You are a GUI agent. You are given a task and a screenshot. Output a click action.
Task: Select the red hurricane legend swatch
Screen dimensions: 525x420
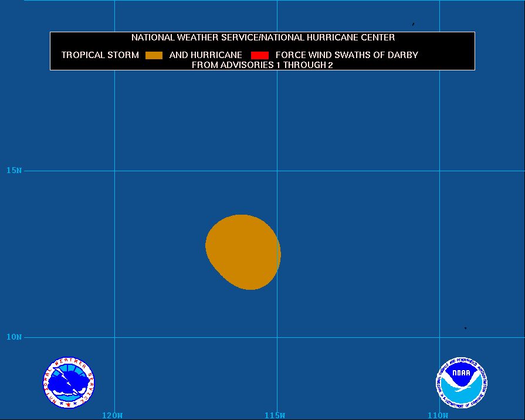pos(260,55)
